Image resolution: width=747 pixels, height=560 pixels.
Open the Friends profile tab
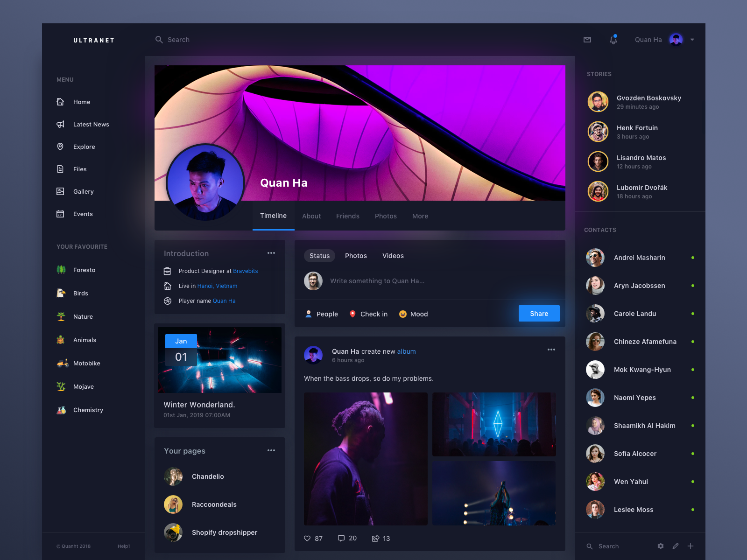coord(348,216)
